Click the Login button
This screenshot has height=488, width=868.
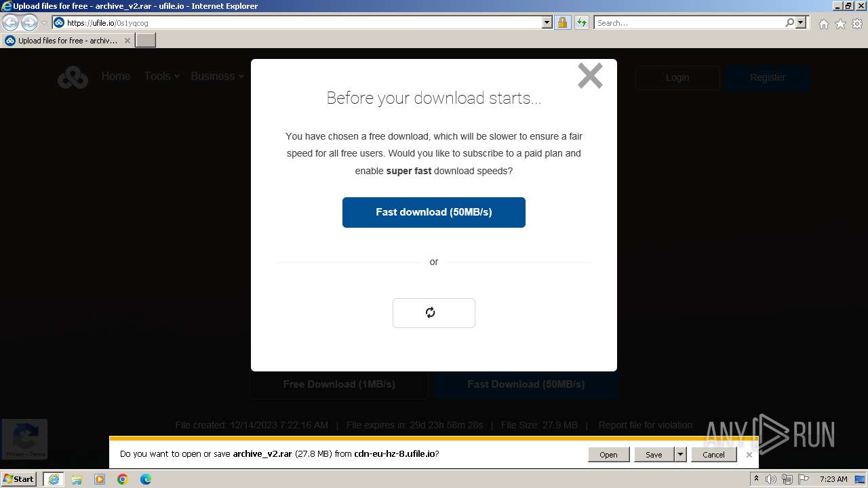coord(677,77)
